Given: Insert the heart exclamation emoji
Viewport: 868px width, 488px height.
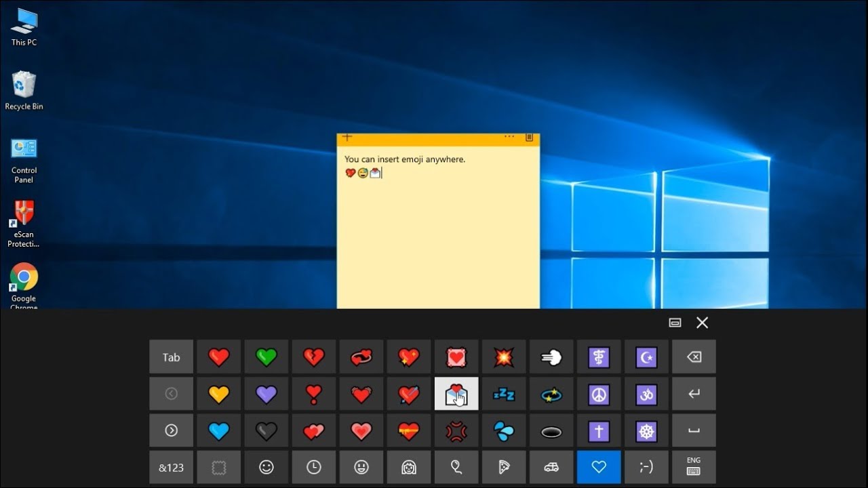Looking at the screenshot, I should 313,394.
